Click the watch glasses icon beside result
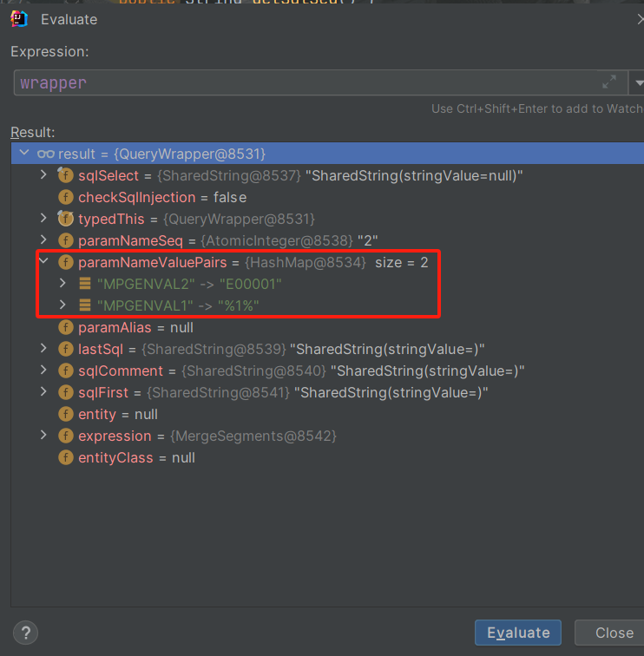The width and height of the screenshot is (644, 656). coord(46,154)
